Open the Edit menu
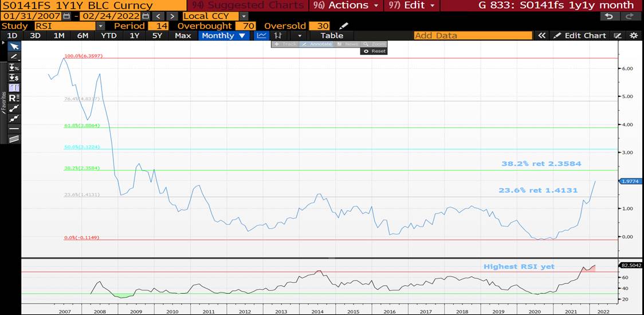This screenshot has width=644, height=315. coord(412,5)
